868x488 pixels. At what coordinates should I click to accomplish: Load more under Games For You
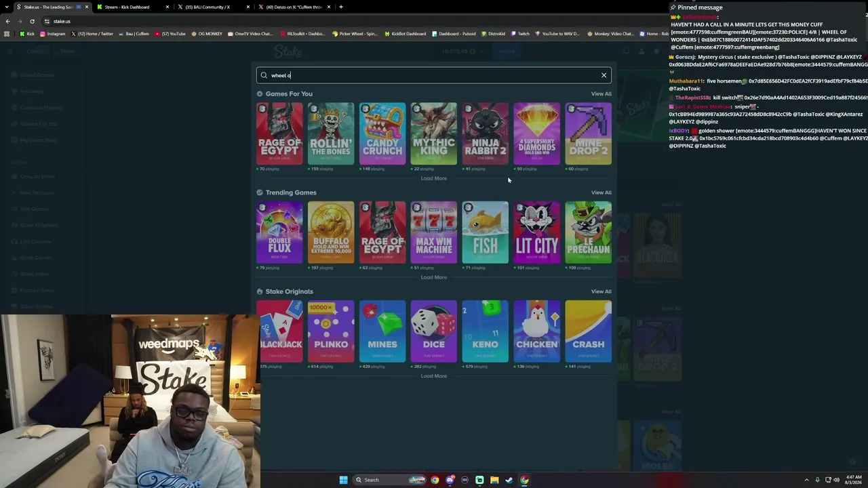point(434,178)
